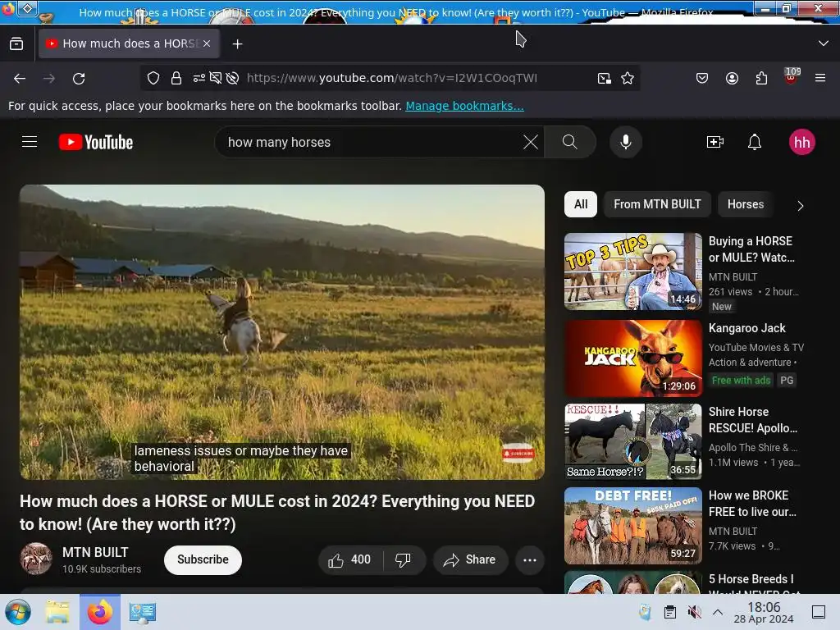Open How we BROKE FREE video title

[x=752, y=504]
